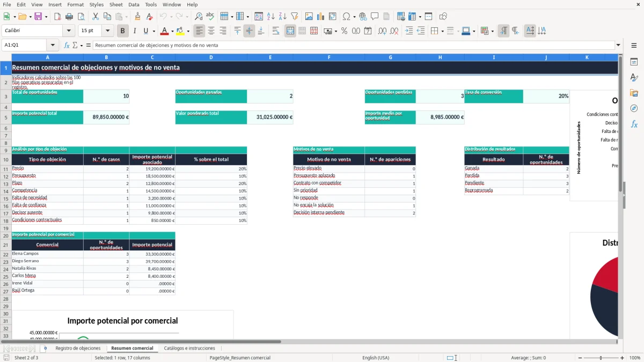The height and width of the screenshot is (362, 644).
Task: Open the Data menu
Action: [x=134, y=4]
